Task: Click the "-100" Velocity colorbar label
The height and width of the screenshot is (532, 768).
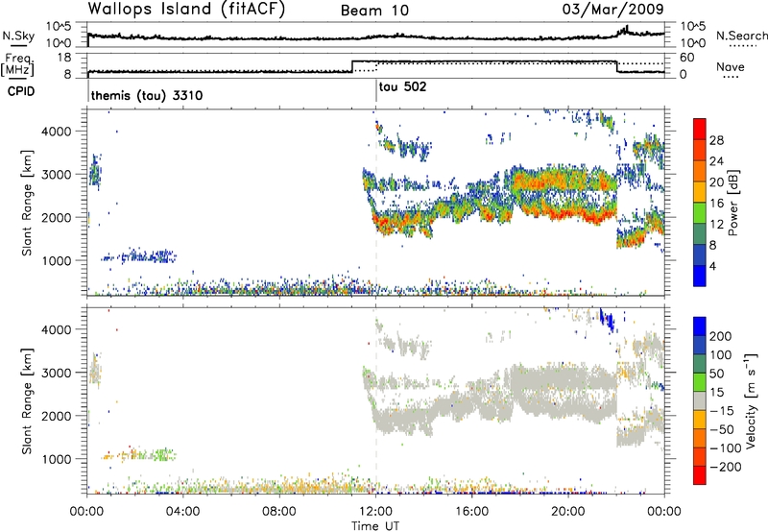Action: (726, 448)
